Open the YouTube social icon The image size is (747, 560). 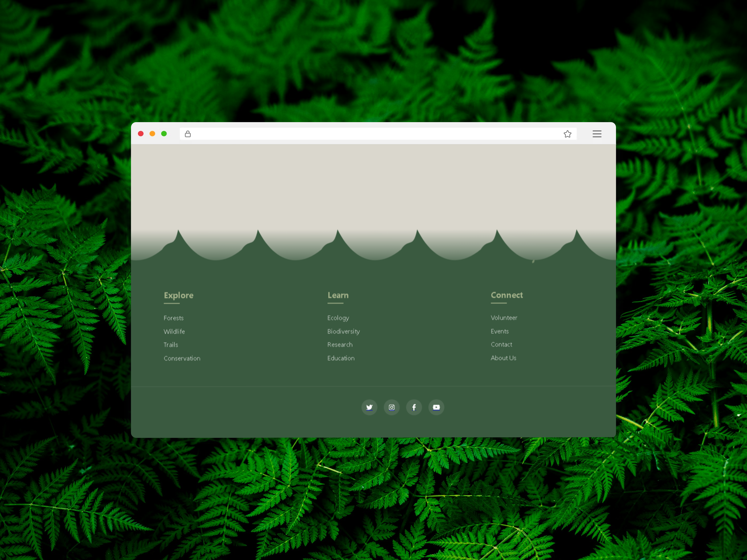point(436,407)
